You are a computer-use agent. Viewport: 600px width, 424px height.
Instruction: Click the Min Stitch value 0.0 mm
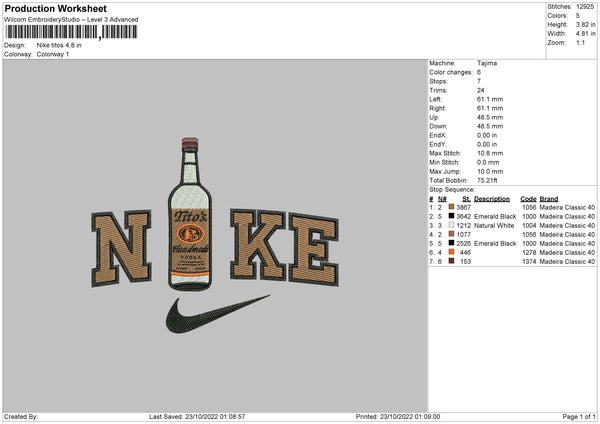[488, 163]
